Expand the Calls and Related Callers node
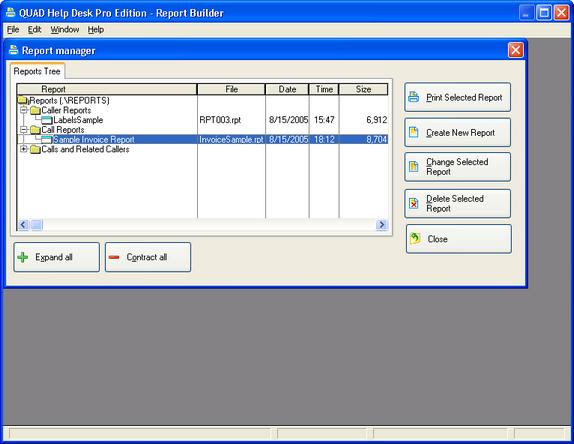Image resolution: width=574 pixels, height=444 pixels. tap(24, 149)
